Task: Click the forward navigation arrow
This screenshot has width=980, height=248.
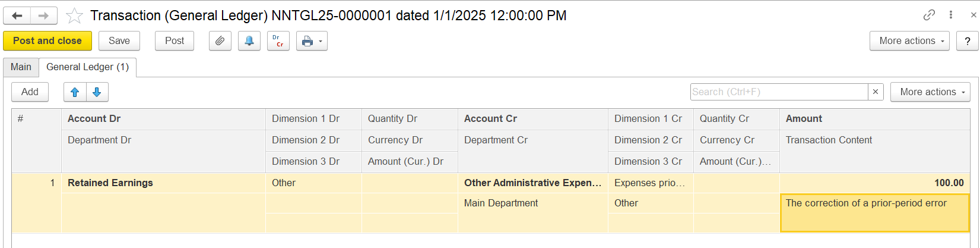Action: [43, 15]
